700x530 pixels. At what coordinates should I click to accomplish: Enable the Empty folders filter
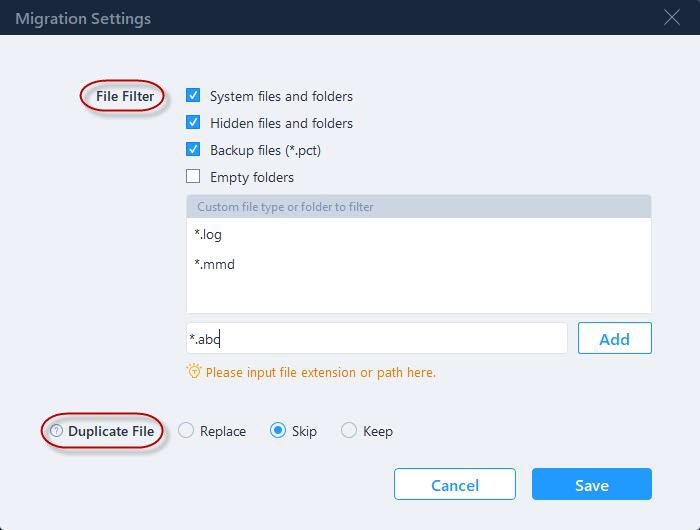(193, 177)
